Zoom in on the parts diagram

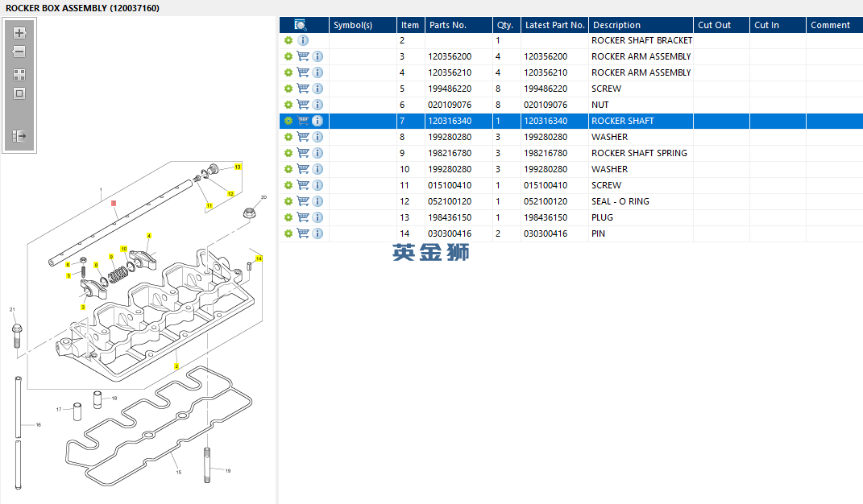click(x=19, y=33)
